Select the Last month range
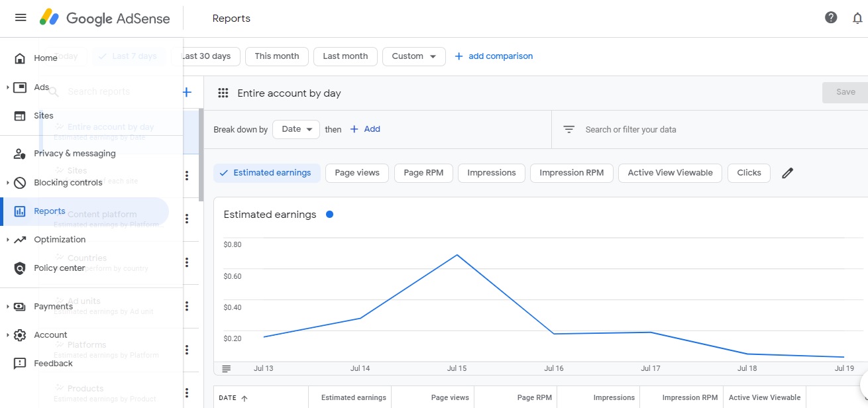The width and height of the screenshot is (868, 408). 345,56
